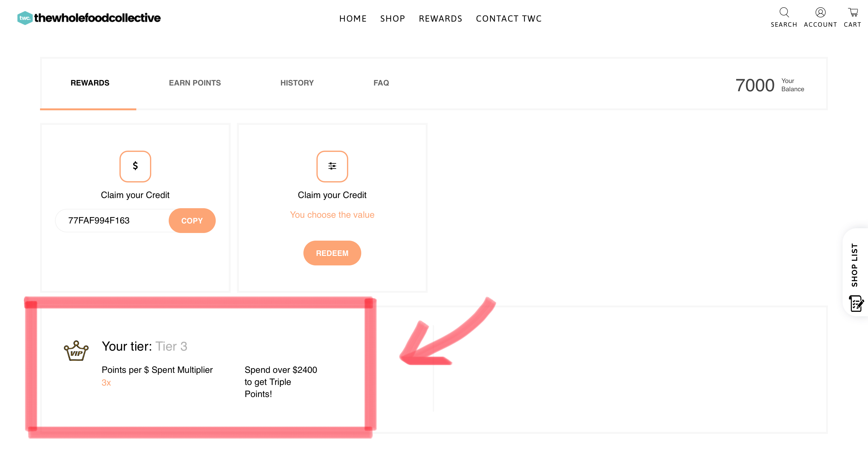Click the 'You choose the value' text

pos(332,215)
